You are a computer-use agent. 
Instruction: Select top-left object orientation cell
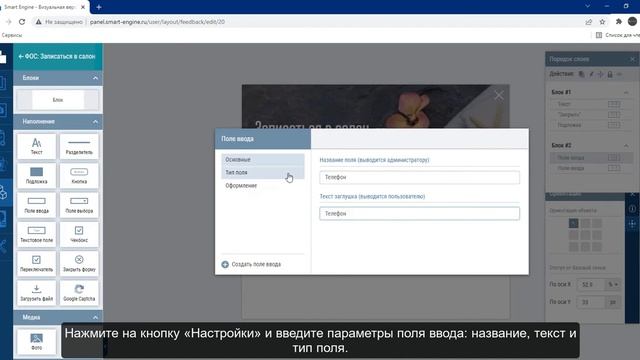pyautogui.click(x=573, y=223)
